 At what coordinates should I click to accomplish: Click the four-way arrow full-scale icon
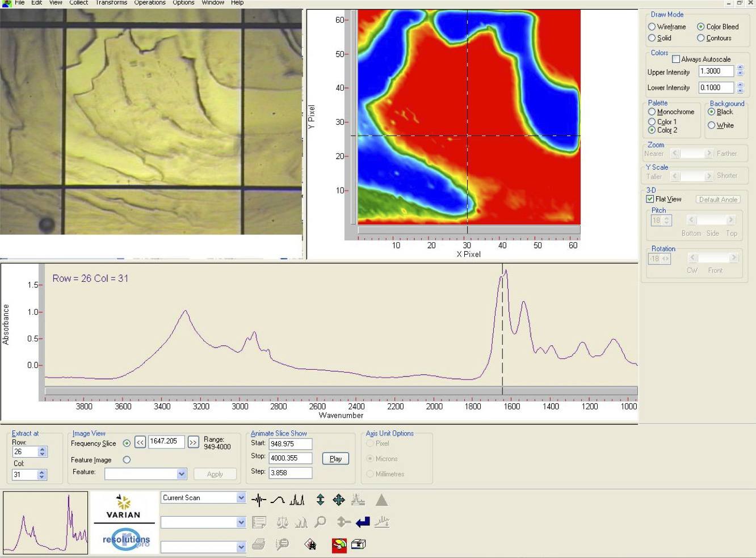coord(339,500)
